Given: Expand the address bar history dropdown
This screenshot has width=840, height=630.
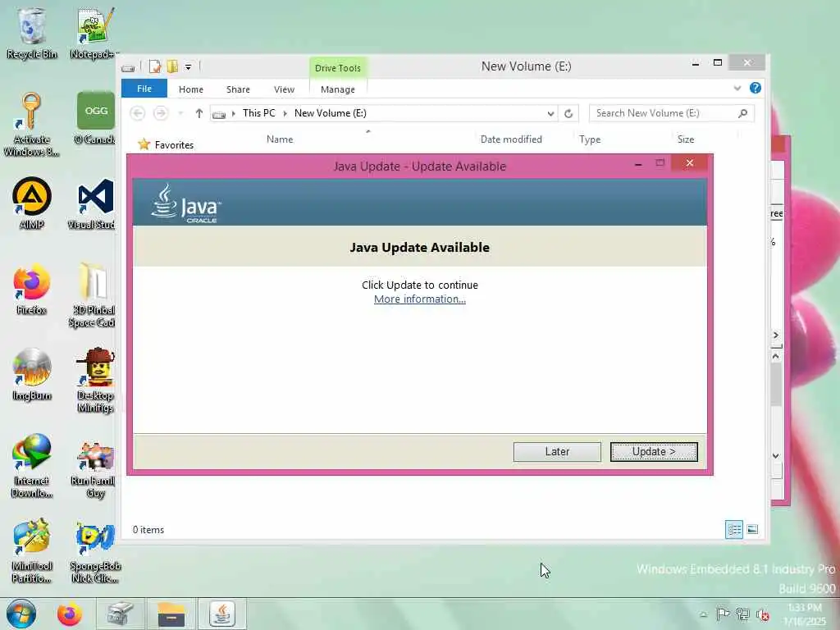Looking at the screenshot, I should click(x=550, y=113).
